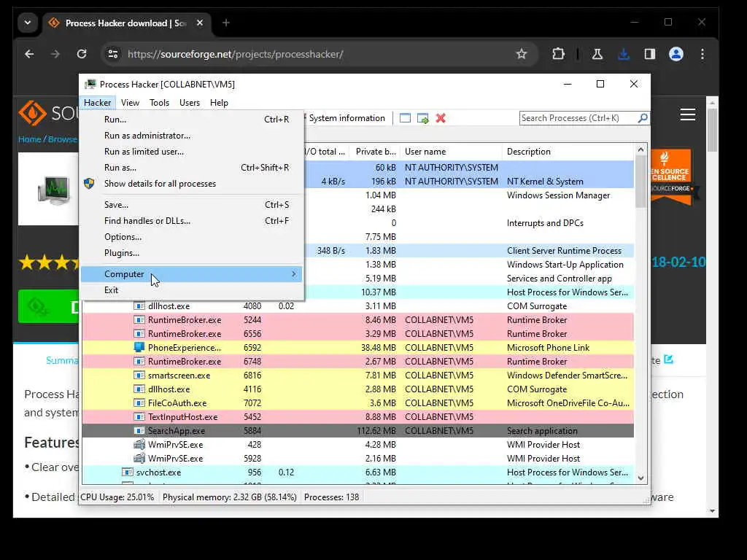Open the Hacker menu
The image size is (747, 560).
(97, 102)
